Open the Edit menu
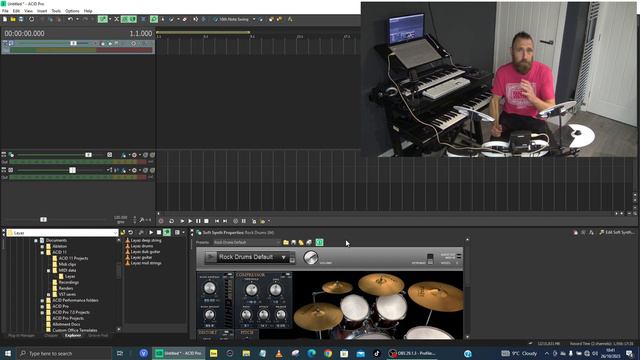 click(x=16, y=11)
